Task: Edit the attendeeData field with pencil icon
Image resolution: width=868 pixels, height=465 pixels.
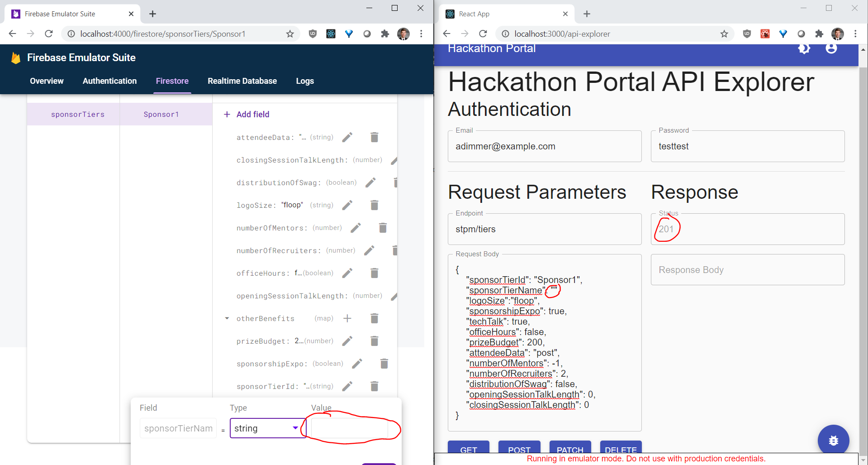Action: click(347, 137)
